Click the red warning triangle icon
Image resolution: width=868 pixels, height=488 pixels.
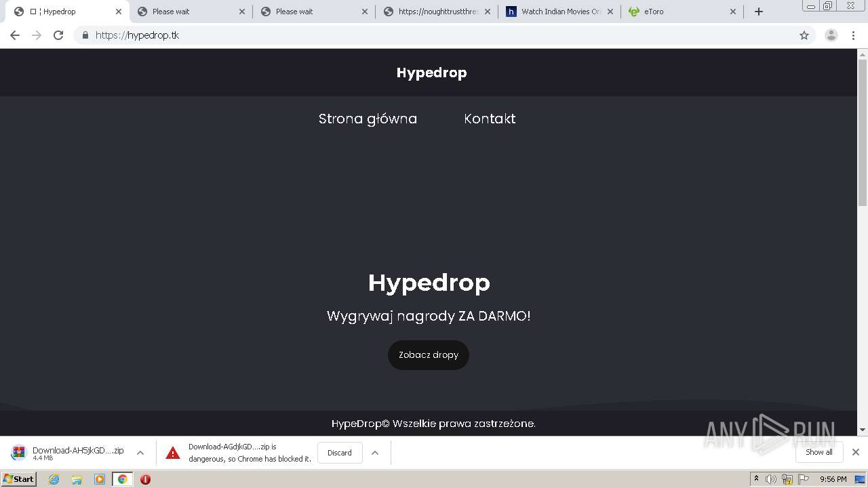[173, 453]
